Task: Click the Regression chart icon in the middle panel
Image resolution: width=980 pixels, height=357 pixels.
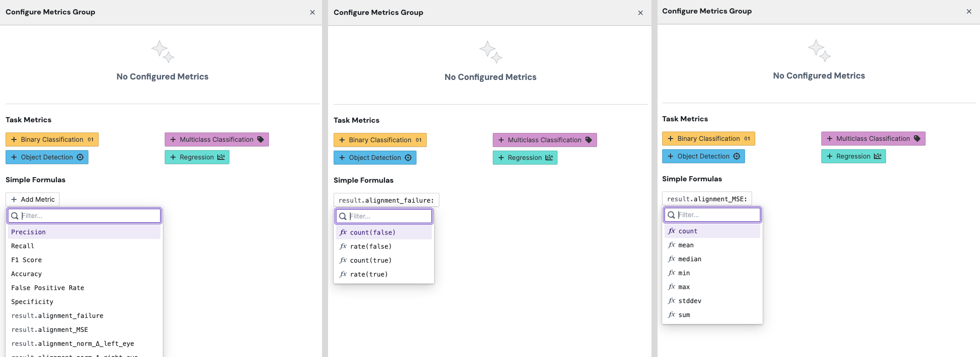Action: [x=549, y=158]
